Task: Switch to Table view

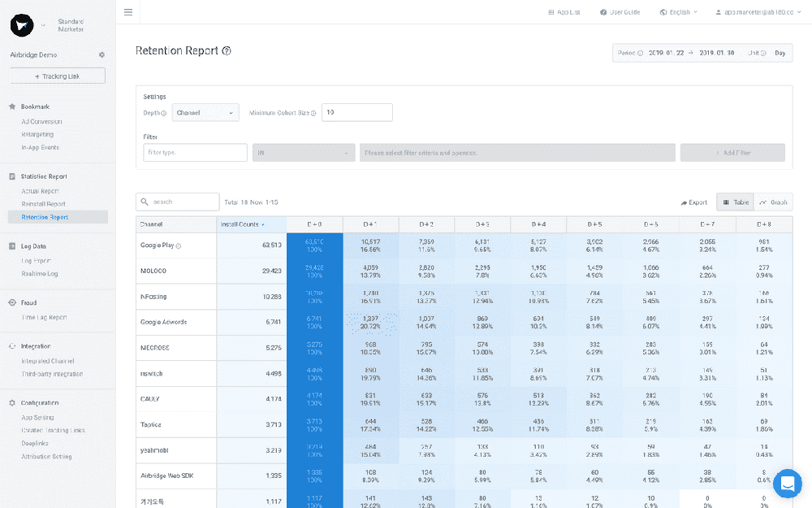Action: coord(736,202)
